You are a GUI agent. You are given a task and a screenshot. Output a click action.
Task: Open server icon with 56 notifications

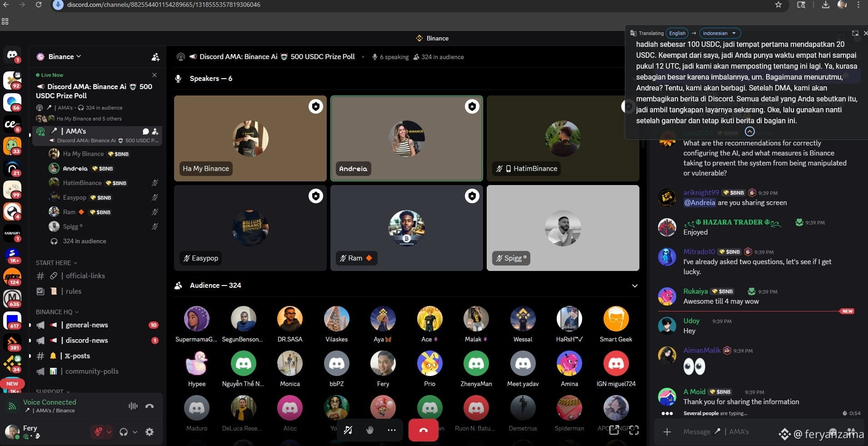click(12, 102)
